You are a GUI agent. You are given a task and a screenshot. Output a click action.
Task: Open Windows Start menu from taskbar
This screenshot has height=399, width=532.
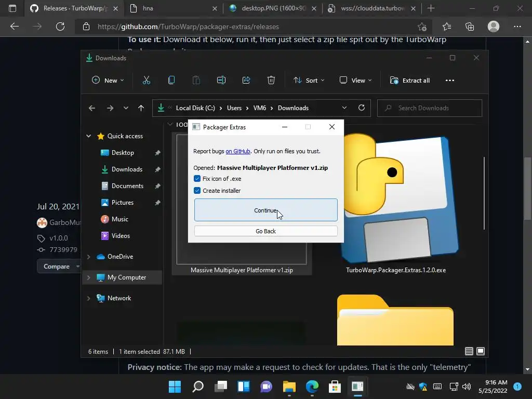click(175, 387)
